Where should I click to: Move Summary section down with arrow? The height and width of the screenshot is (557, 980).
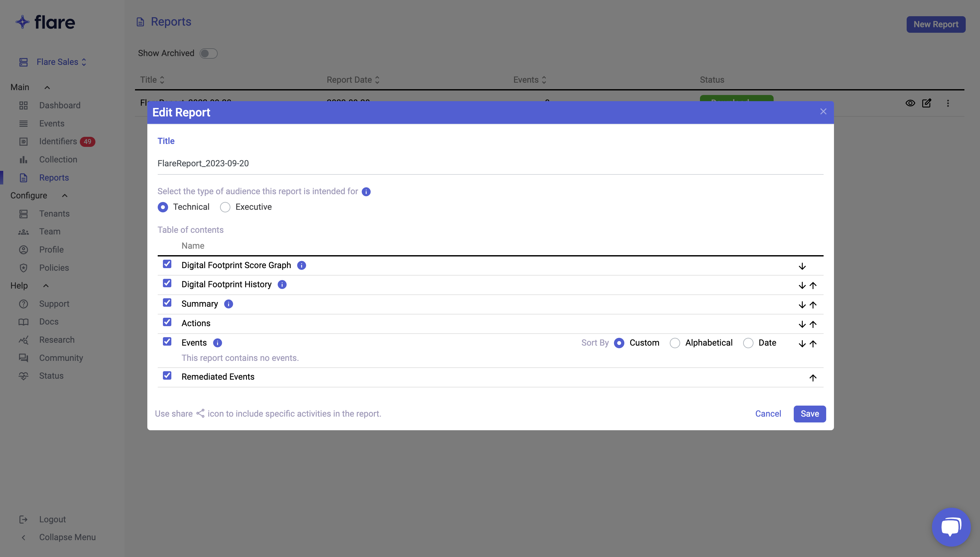(x=802, y=305)
